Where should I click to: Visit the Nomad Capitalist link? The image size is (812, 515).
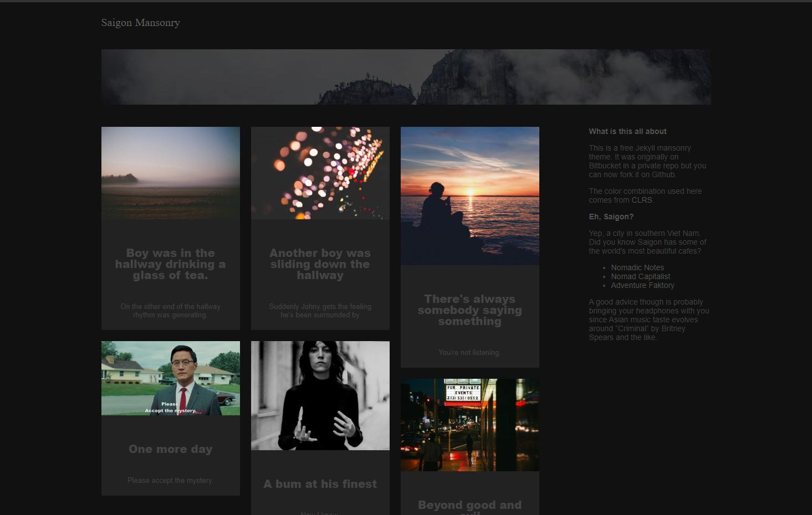[x=640, y=276]
